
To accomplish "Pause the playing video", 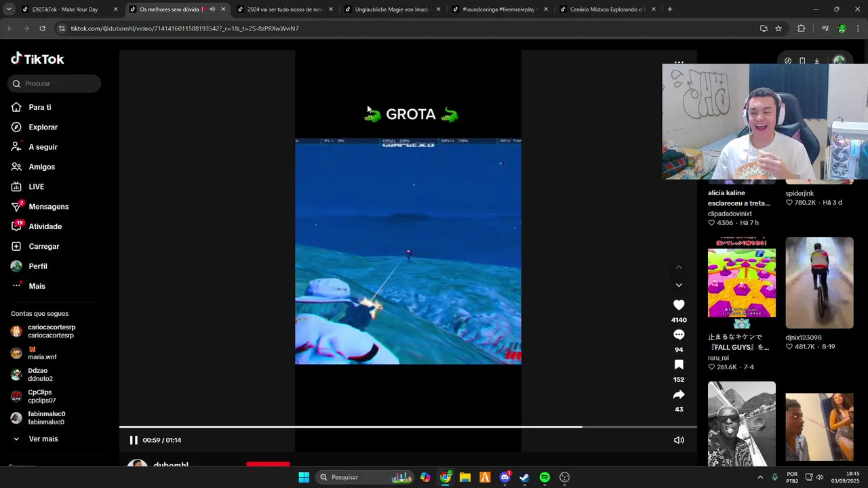I will click(x=134, y=440).
